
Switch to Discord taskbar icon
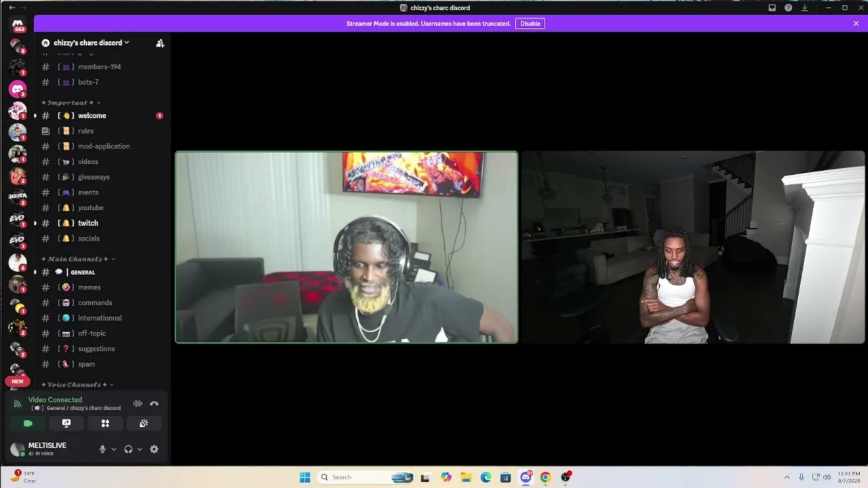pos(526,477)
